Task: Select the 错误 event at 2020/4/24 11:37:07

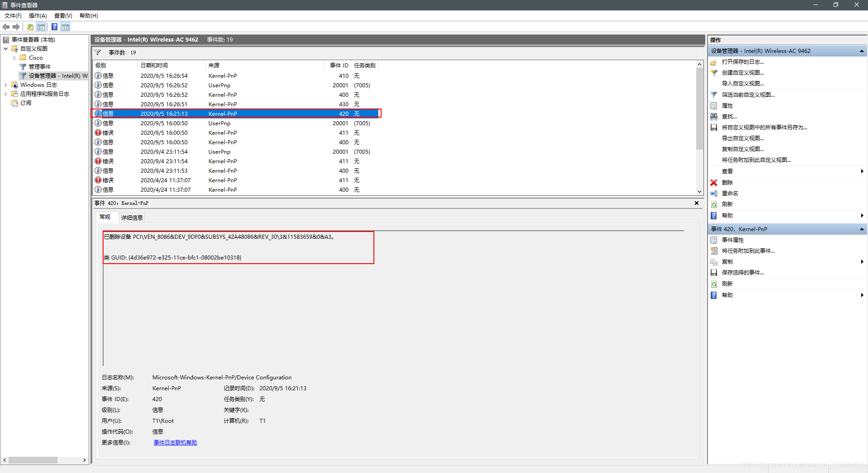Action: click(236, 180)
